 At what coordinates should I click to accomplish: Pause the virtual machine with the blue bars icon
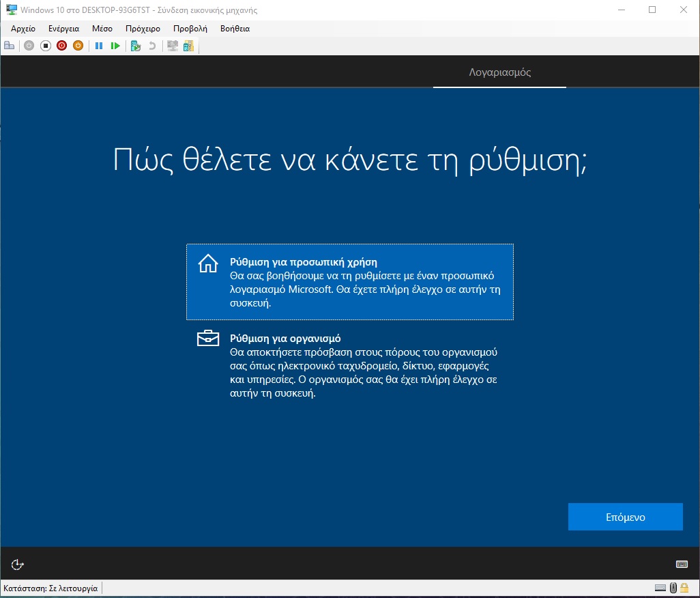[x=99, y=46]
